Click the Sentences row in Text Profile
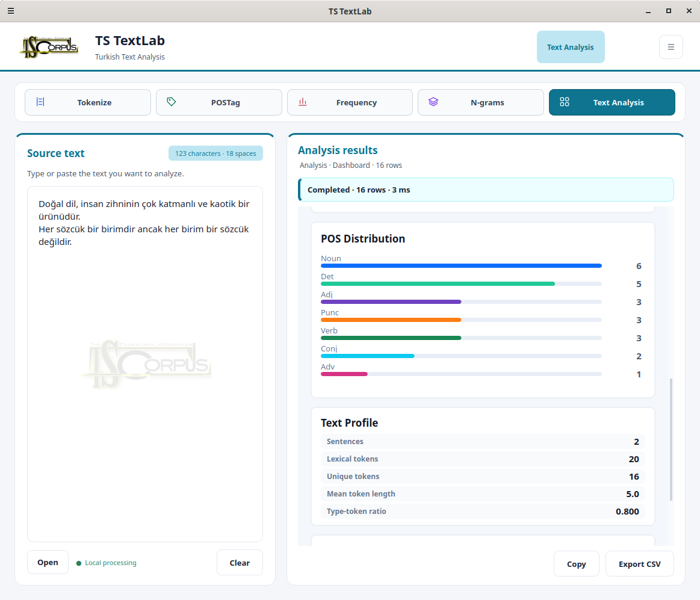The height and width of the screenshot is (600, 700). click(483, 442)
